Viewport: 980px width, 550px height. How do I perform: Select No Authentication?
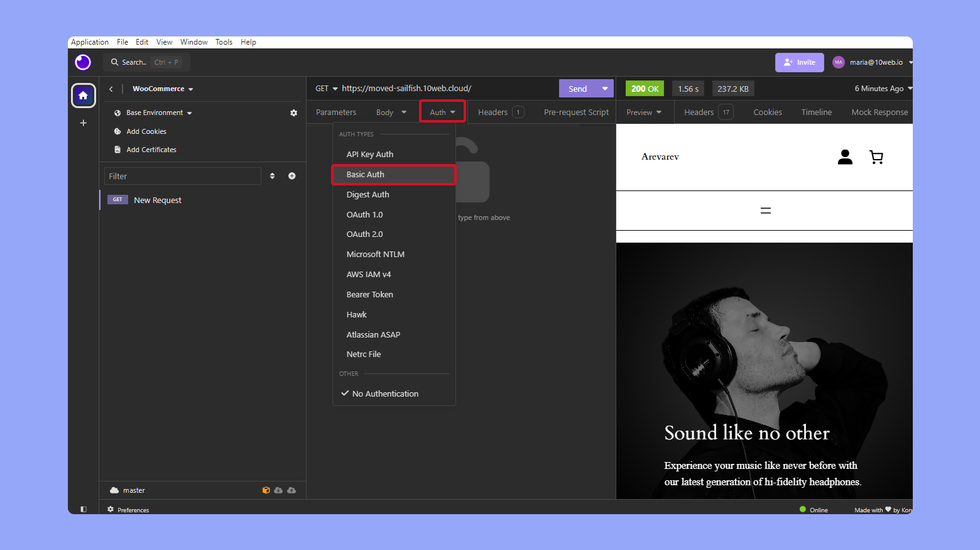(385, 393)
